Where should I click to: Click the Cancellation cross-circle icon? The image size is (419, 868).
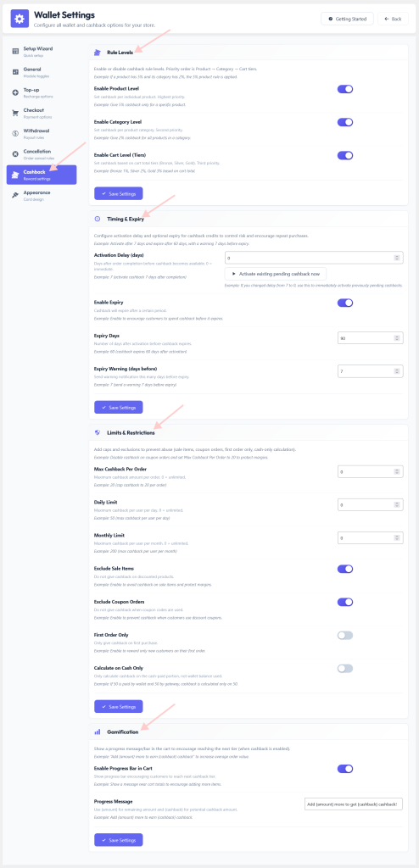(x=15, y=154)
